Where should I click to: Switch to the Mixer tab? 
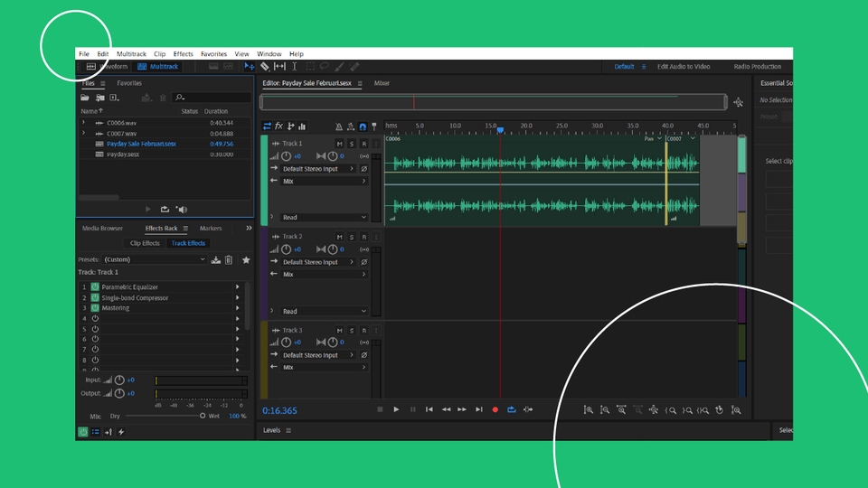382,83
